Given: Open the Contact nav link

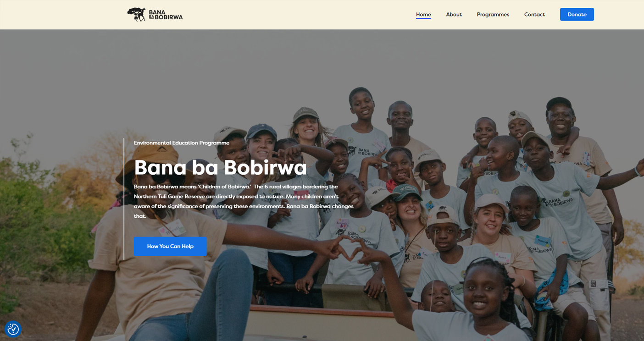Looking at the screenshot, I should pos(534,14).
